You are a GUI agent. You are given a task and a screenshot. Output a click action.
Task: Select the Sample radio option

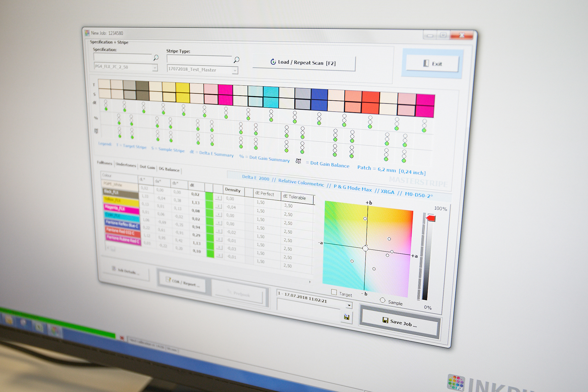coord(383,300)
